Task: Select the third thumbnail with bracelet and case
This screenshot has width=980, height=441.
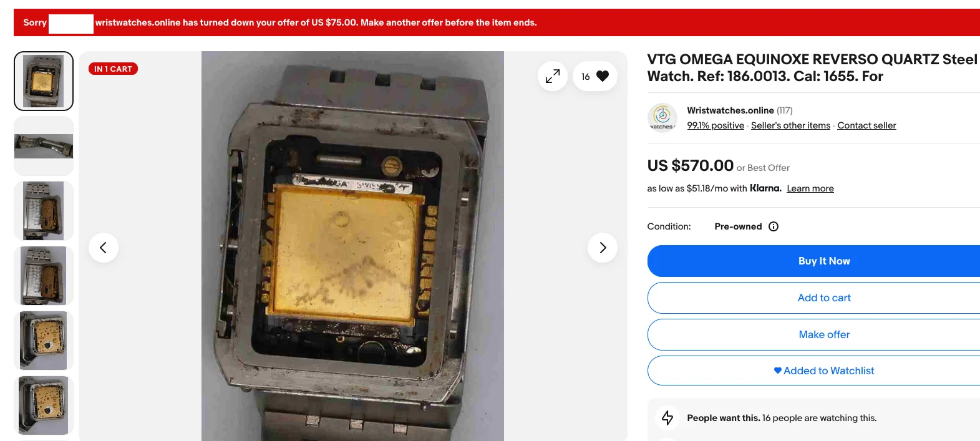Action: [44, 211]
